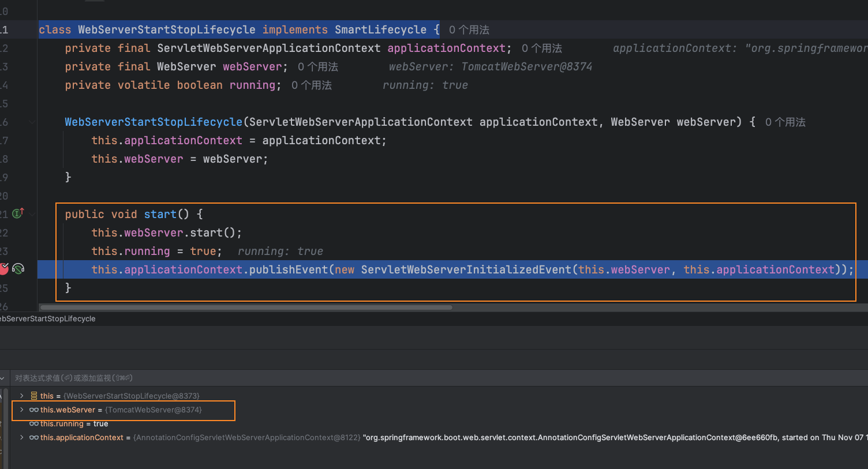The height and width of the screenshot is (469, 868).
Task: Click the {AnnotationConfigServletWebServerApplicationContext@8122} value
Action: [x=247, y=437]
